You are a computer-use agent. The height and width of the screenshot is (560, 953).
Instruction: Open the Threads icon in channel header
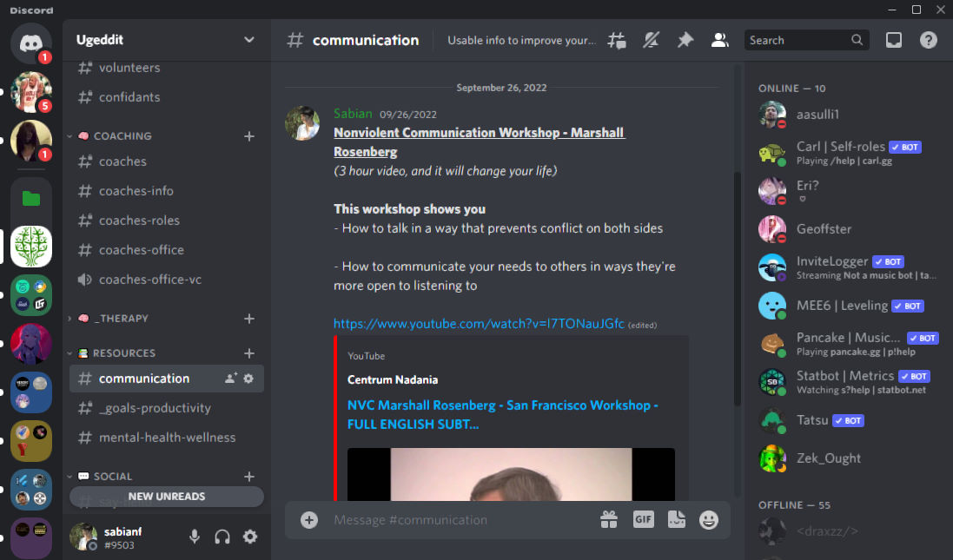pyautogui.click(x=617, y=40)
